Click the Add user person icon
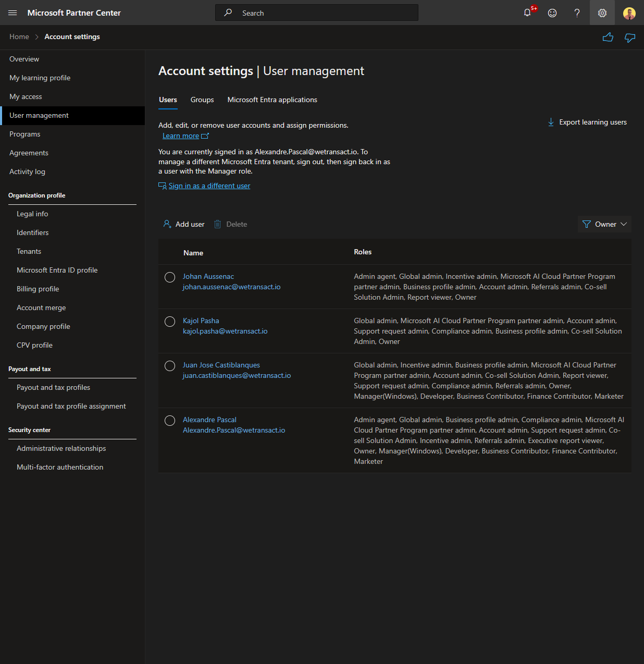 (x=167, y=224)
